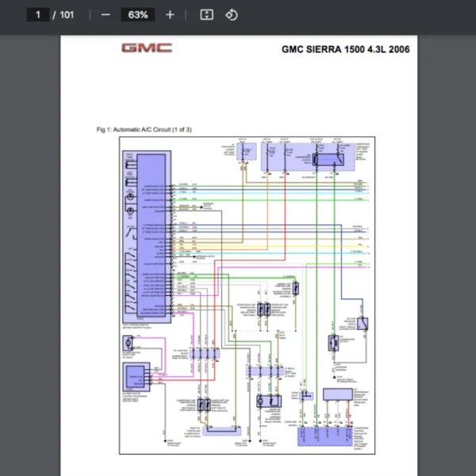Select the current page number field
Viewport: 476px width, 476px height.
tap(38, 14)
